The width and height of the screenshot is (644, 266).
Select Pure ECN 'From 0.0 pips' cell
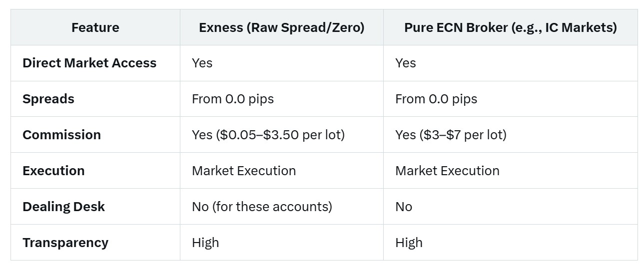click(436, 99)
